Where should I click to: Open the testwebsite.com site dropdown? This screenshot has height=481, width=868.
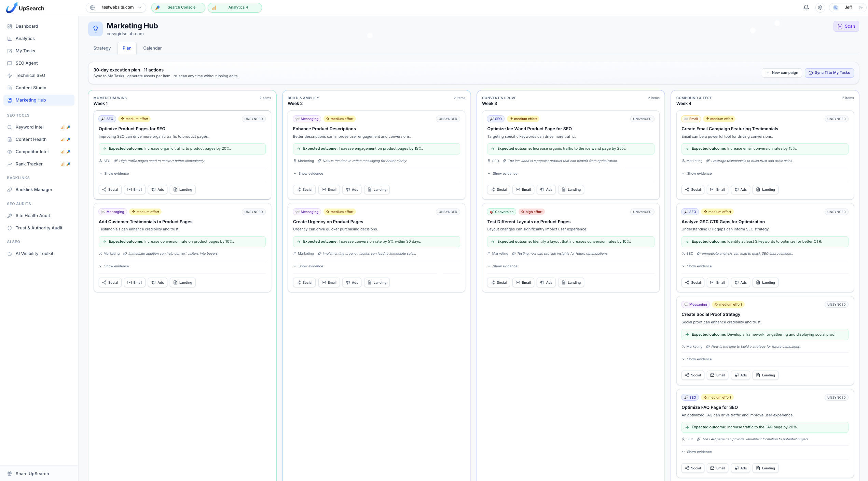[x=116, y=8]
